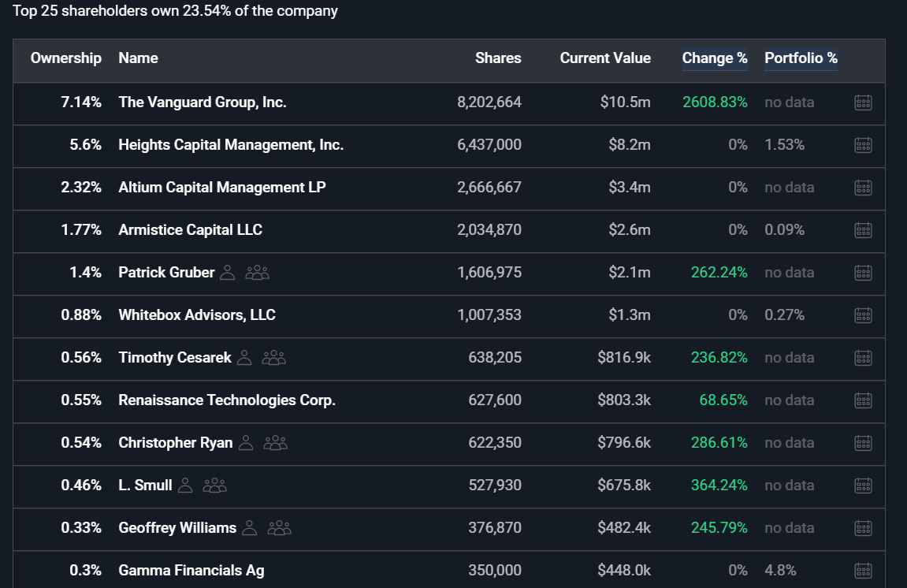Click the group icon beside Christopher Ryan
The image size is (907, 588).
click(275, 443)
